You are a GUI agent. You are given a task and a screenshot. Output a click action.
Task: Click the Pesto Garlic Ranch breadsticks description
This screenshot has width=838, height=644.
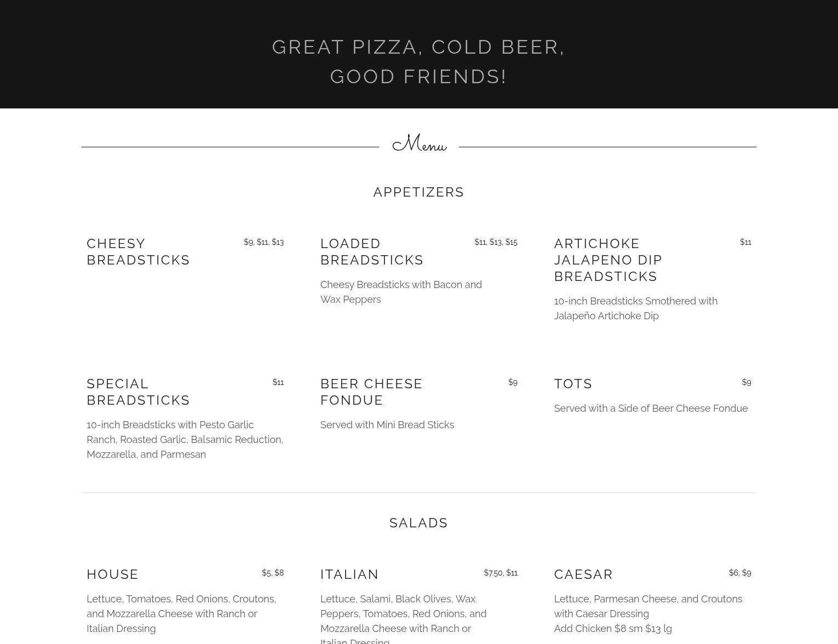(x=185, y=440)
